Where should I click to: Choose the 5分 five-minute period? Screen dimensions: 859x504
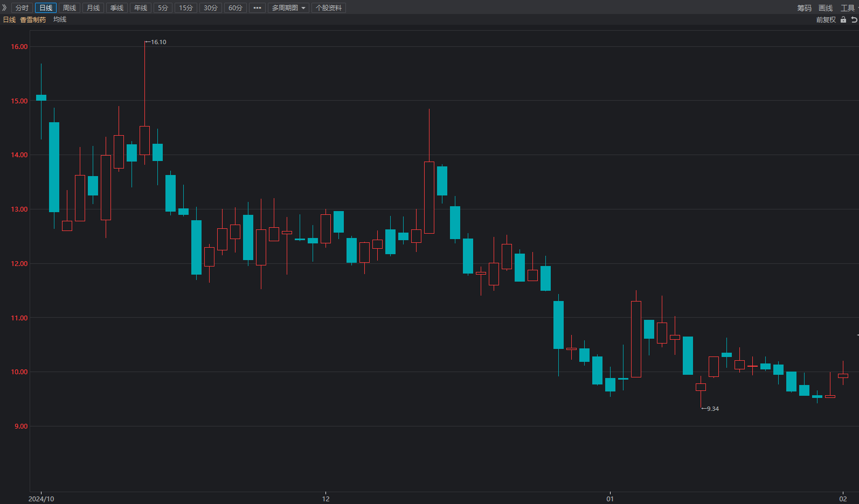pyautogui.click(x=163, y=8)
